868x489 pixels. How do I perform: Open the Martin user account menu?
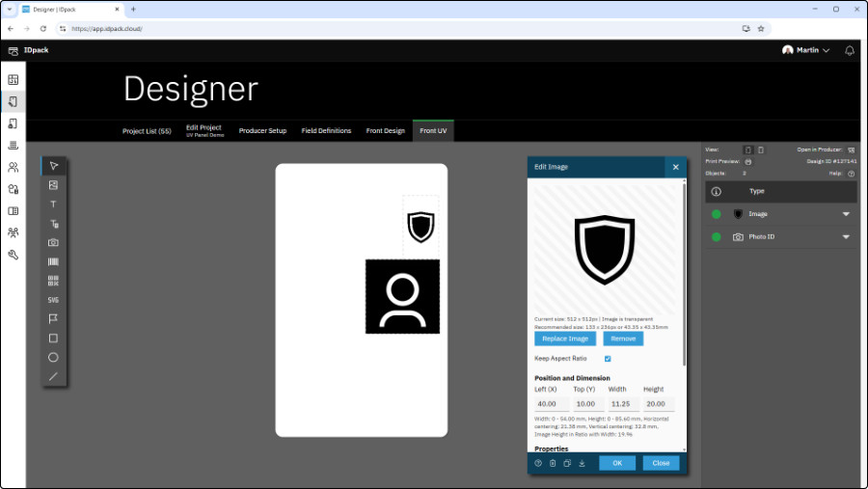click(806, 50)
